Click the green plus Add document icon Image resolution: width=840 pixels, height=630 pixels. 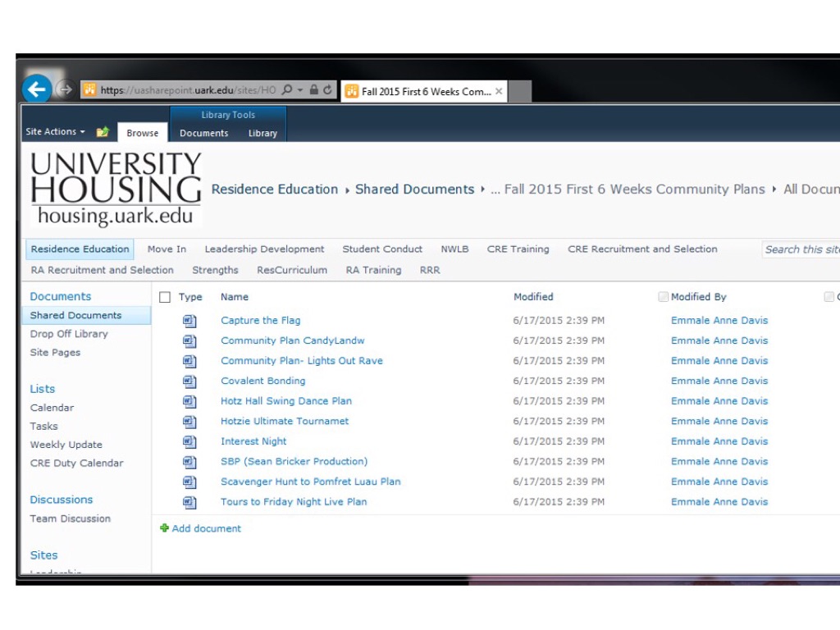[x=164, y=528]
